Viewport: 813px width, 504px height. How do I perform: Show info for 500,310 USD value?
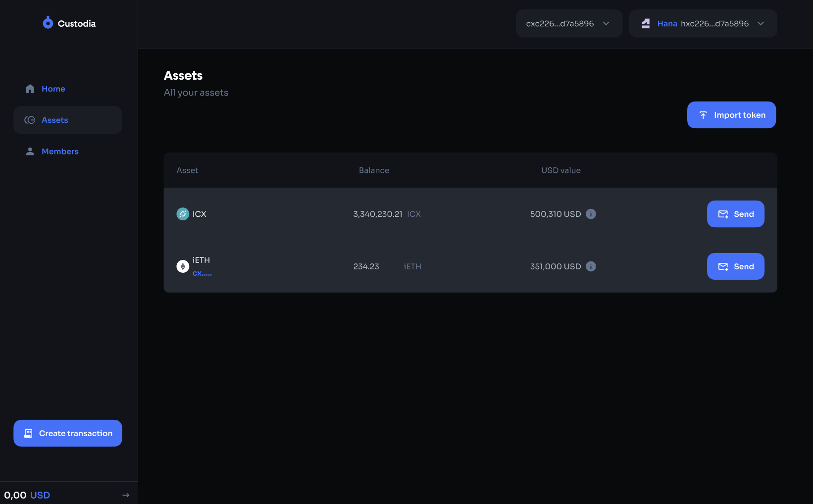(591, 214)
